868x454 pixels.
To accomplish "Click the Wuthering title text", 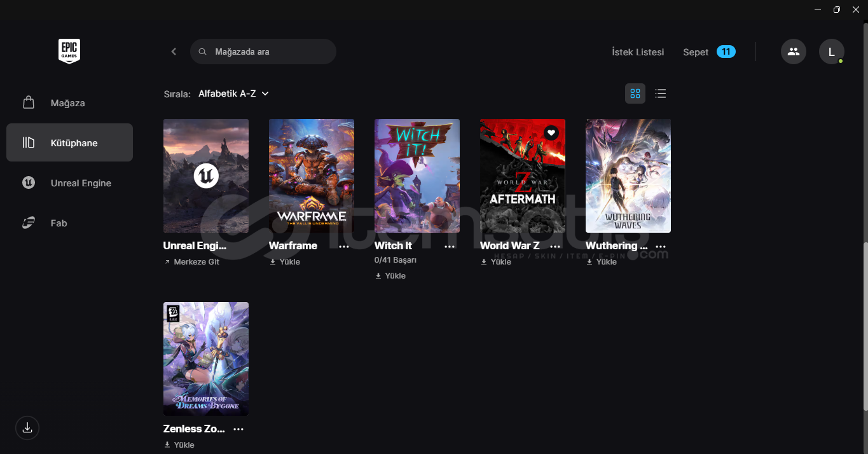I will click(x=617, y=245).
